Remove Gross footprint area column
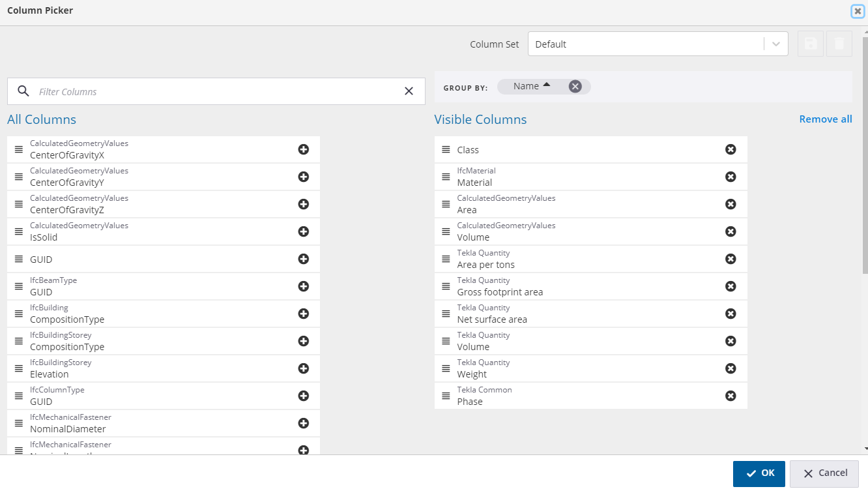Viewport: 868px width, 489px height. [x=731, y=286]
